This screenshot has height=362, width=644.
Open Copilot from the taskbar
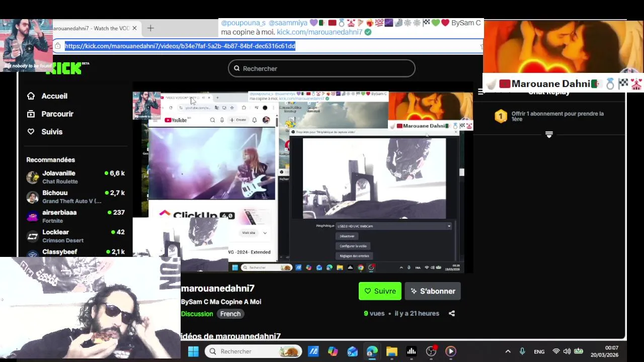pyautogui.click(x=333, y=351)
